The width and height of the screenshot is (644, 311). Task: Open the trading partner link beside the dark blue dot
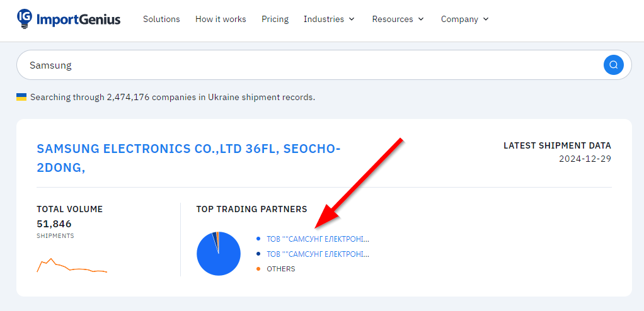coord(318,254)
